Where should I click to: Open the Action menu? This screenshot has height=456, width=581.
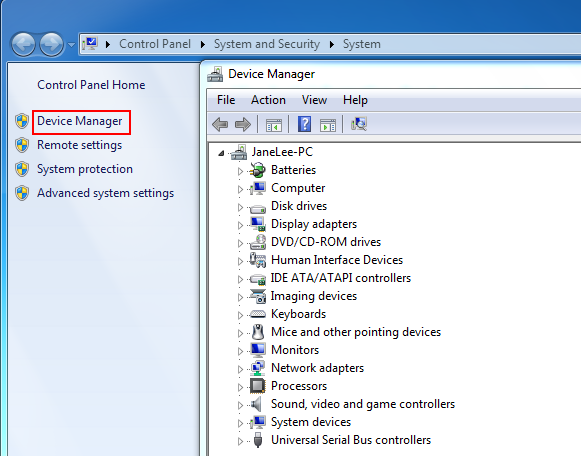[x=268, y=100]
